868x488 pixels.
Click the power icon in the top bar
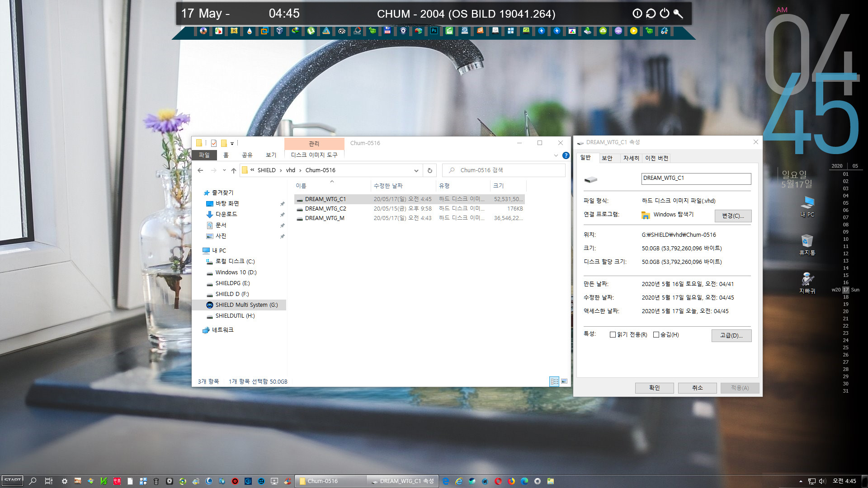664,14
